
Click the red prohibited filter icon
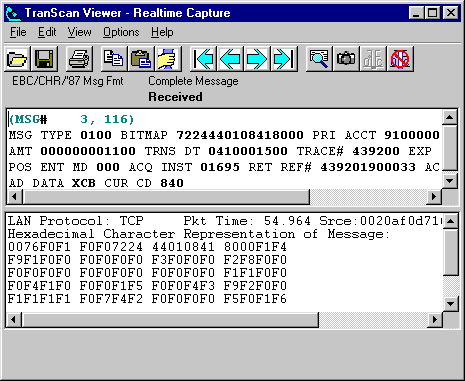tap(400, 59)
